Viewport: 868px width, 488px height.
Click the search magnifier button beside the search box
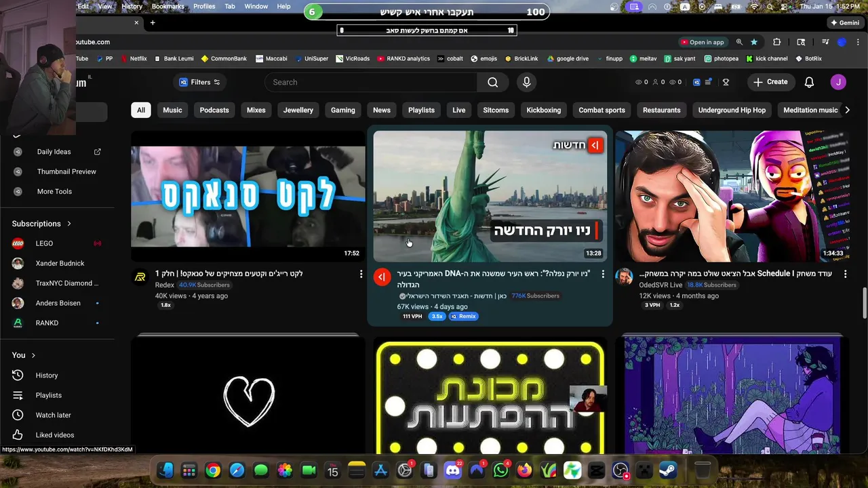pyautogui.click(x=493, y=82)
